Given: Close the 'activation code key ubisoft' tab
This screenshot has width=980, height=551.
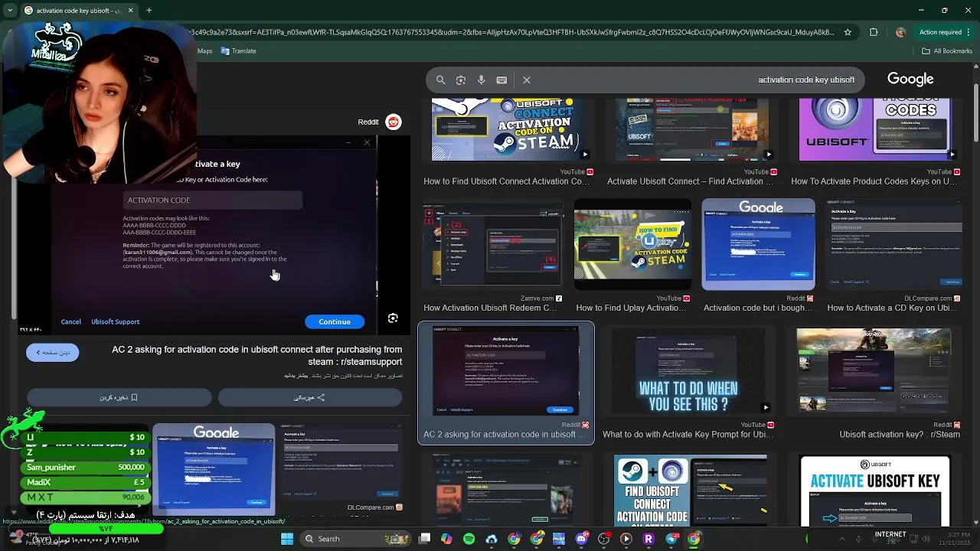Looking at the screenshot, I should [130, 11].
